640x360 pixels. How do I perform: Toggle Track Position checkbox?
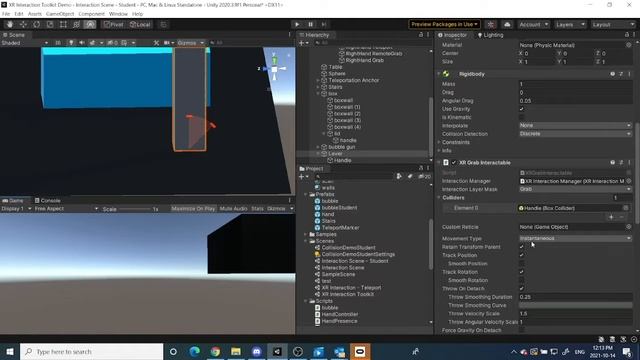click(x=521, y=255)
